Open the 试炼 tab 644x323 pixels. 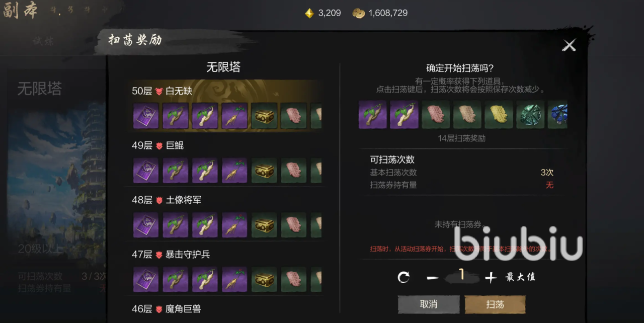(x=44, y=42)
